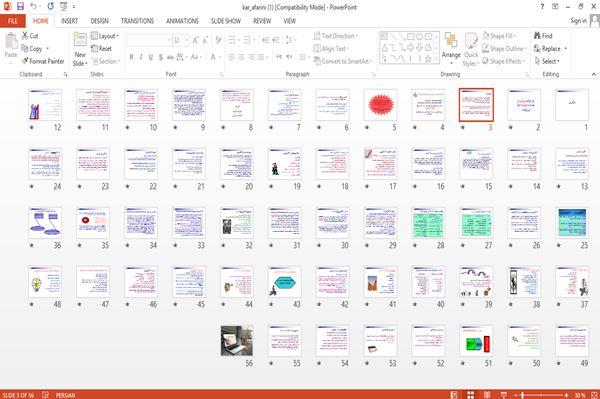Toggle center text alignment
600x399 pixels.
[241, 57]
